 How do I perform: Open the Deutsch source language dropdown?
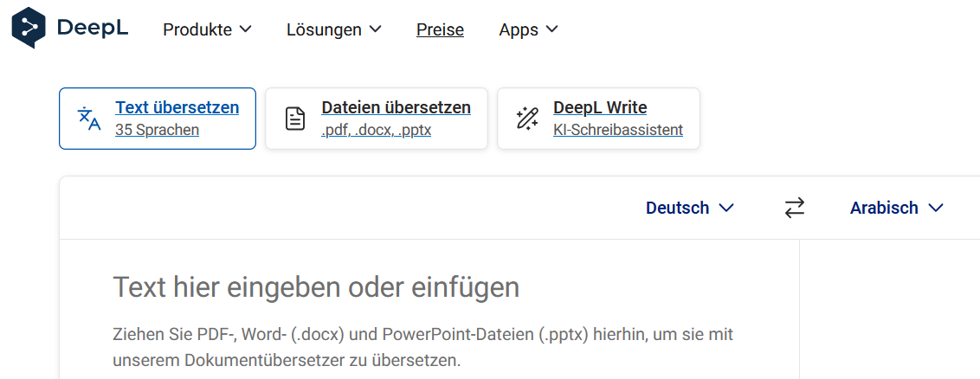[x=689, y=208]
